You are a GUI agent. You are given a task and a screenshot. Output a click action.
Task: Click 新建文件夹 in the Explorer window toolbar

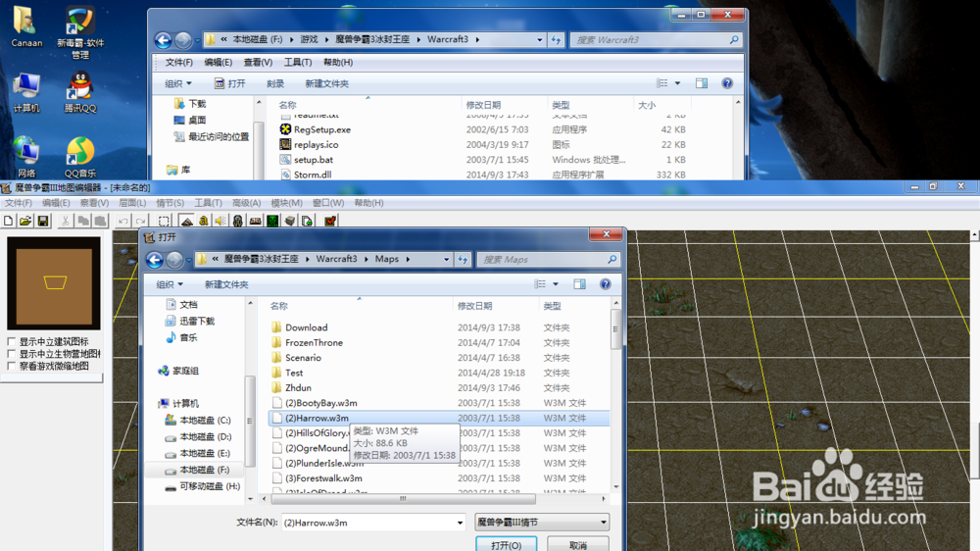click(x=326, y=83)
